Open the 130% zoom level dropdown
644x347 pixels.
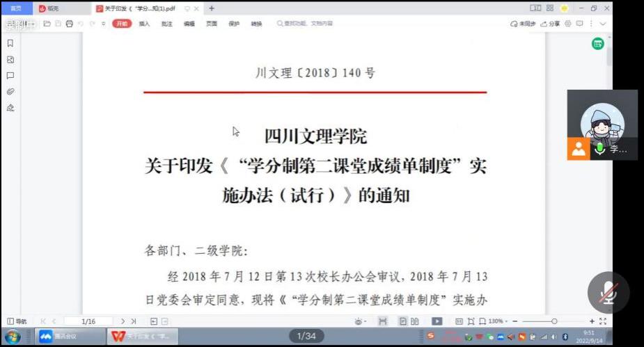tap(498, 321)
